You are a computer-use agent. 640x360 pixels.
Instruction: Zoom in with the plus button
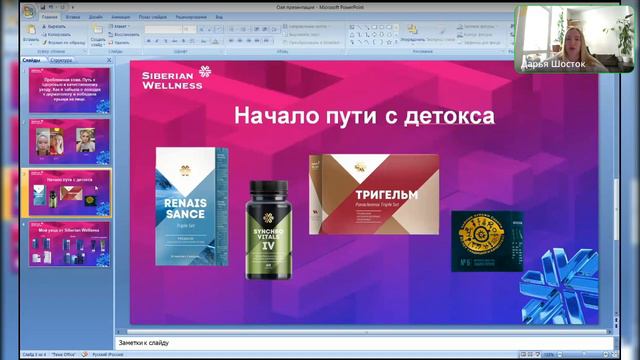606,354
